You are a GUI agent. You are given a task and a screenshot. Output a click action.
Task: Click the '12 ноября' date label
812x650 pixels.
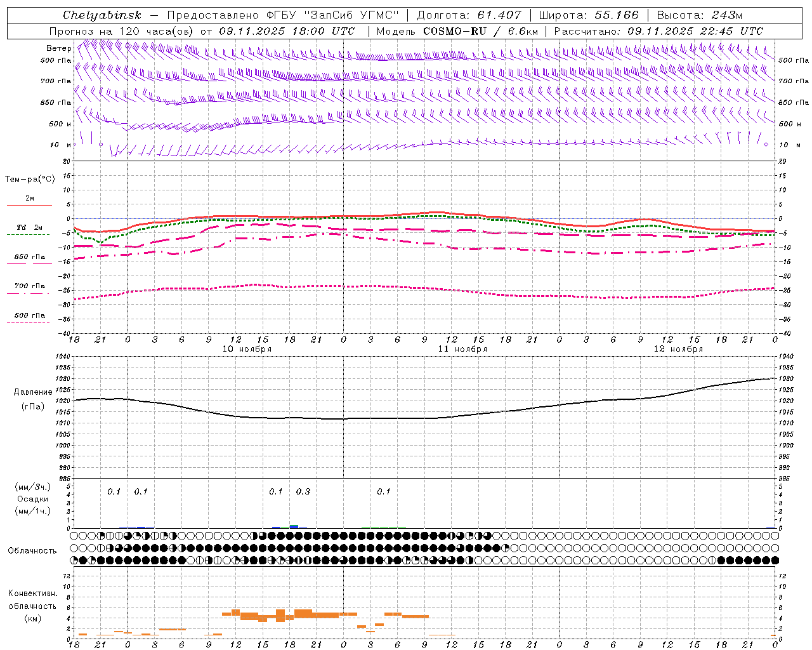(678, 349)
